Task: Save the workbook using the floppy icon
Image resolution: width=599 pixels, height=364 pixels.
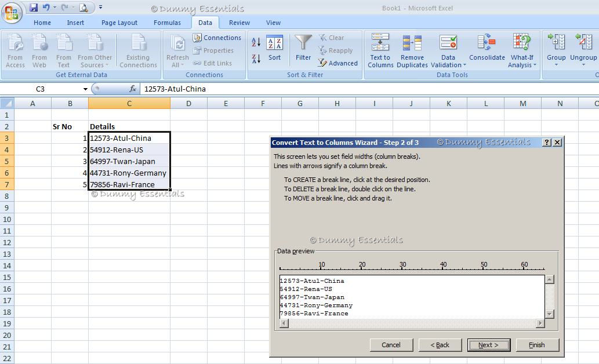Action: (34, 8)
